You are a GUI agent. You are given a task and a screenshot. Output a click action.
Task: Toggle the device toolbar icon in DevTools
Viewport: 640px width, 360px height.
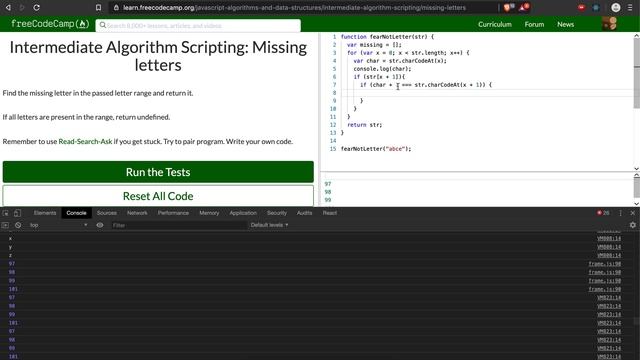click(x=17, y=213)
